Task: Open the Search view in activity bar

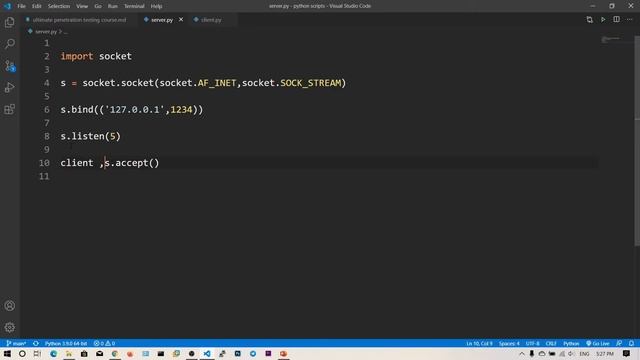Action: click(x=10, y=44)
